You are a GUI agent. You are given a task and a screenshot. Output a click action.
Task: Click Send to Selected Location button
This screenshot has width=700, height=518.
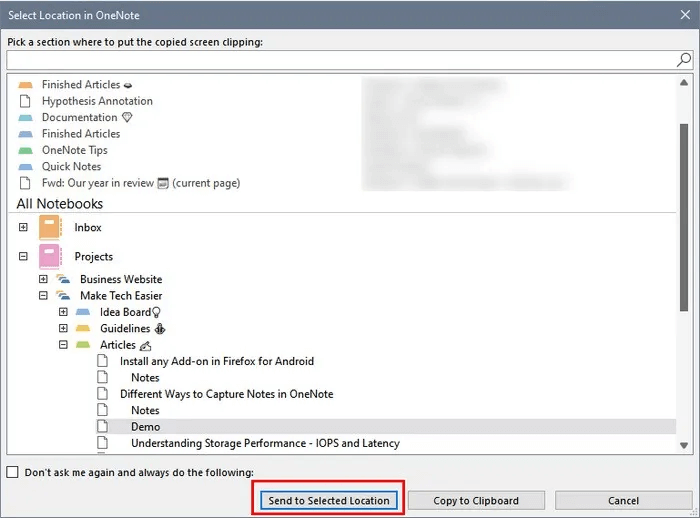[329, 501]
